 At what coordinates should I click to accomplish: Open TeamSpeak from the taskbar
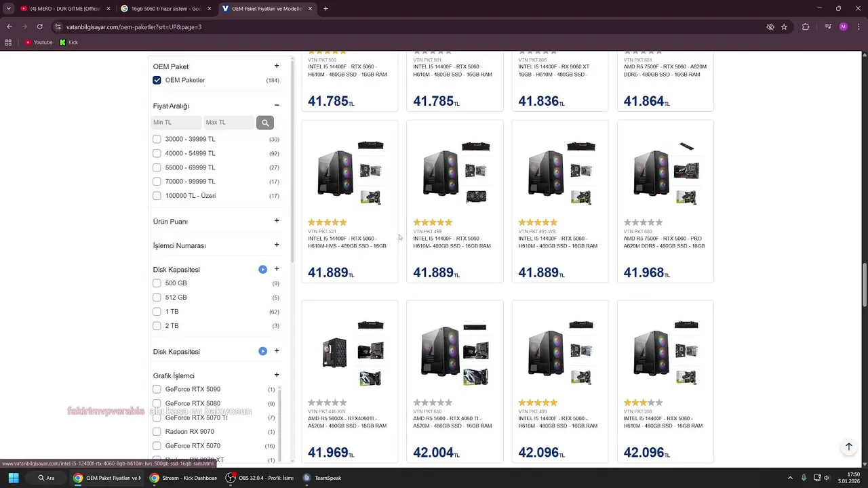pos(322,478)
